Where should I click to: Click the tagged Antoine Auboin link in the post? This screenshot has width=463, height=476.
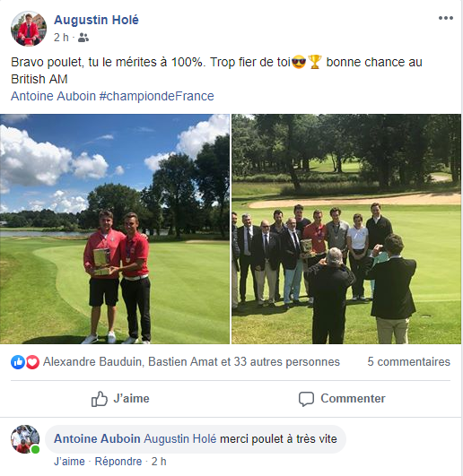54,96
